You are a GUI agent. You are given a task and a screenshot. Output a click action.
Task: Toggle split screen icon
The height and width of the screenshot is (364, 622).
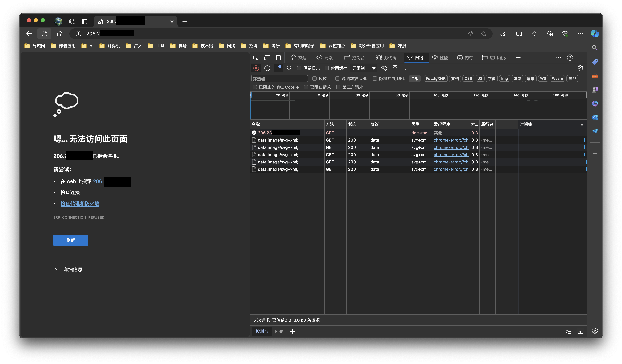(x=519, y=33)
